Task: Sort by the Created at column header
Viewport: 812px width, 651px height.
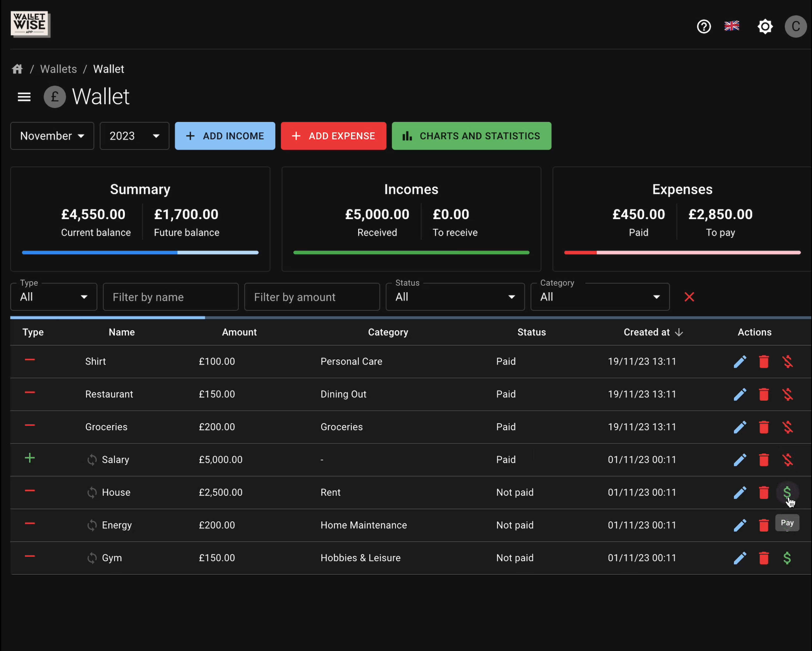Action: tap(653, 332)
